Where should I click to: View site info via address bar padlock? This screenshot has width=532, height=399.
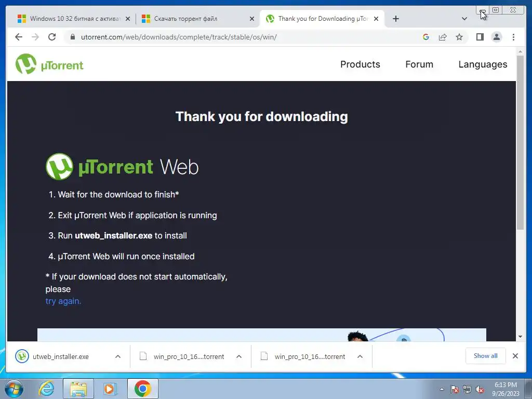coord(73,37)
